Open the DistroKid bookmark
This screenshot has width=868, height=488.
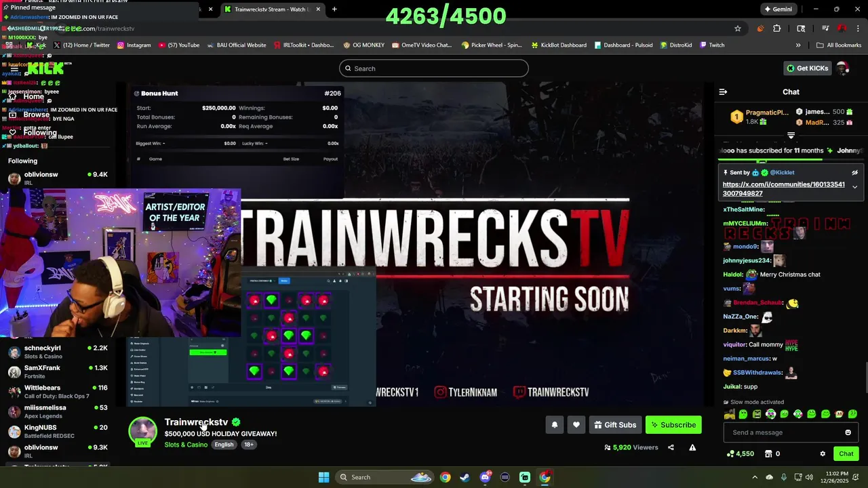(676, 45)
